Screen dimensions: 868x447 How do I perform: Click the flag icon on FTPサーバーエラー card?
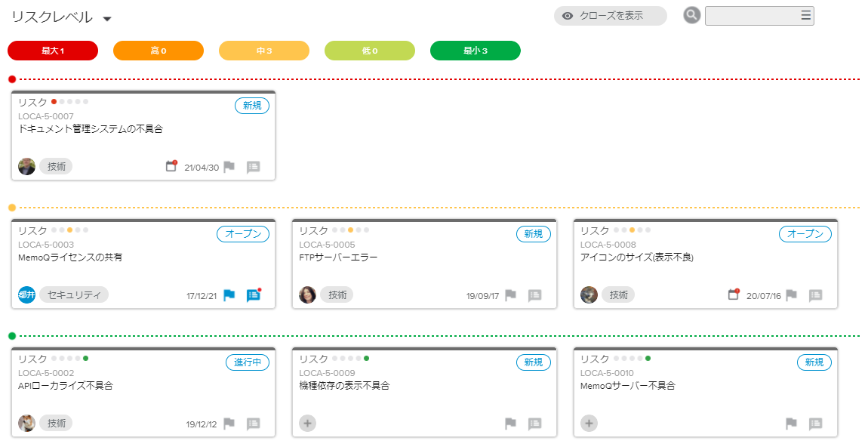(511, 295)
